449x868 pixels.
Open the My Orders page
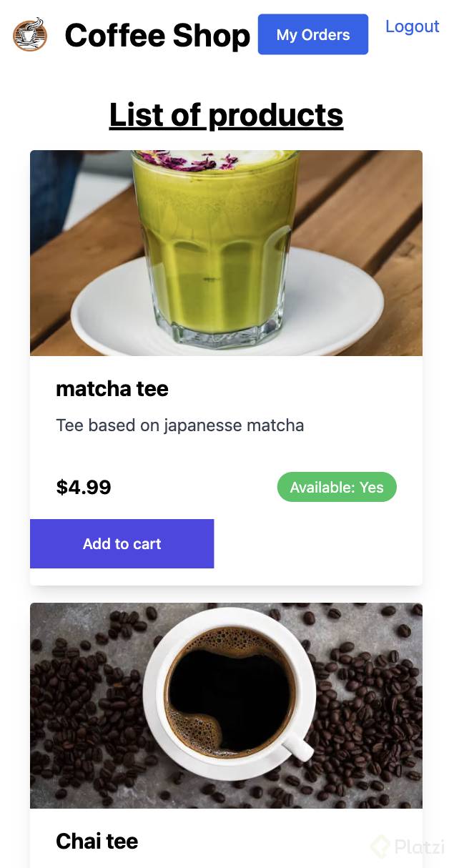pos(313,34)
